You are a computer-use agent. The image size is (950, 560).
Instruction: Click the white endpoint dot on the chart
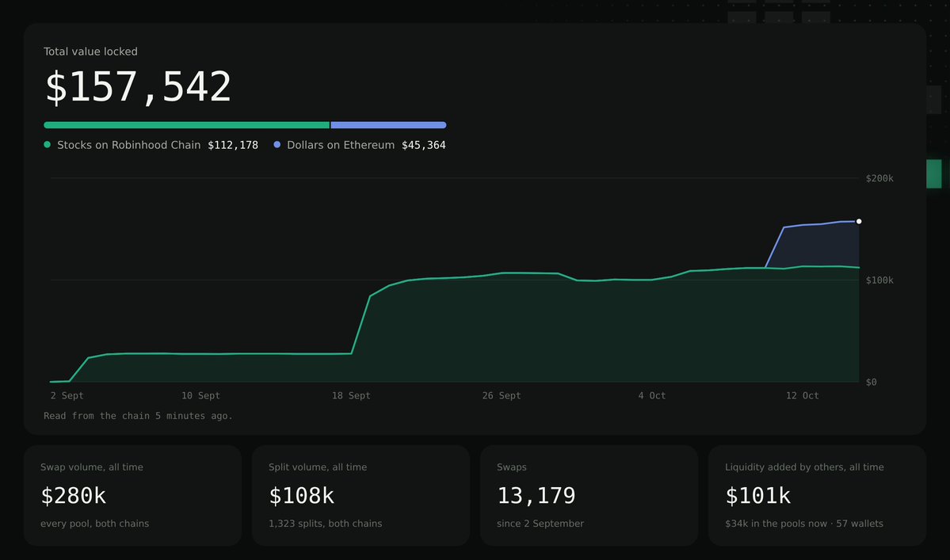(x=859, y=222)
